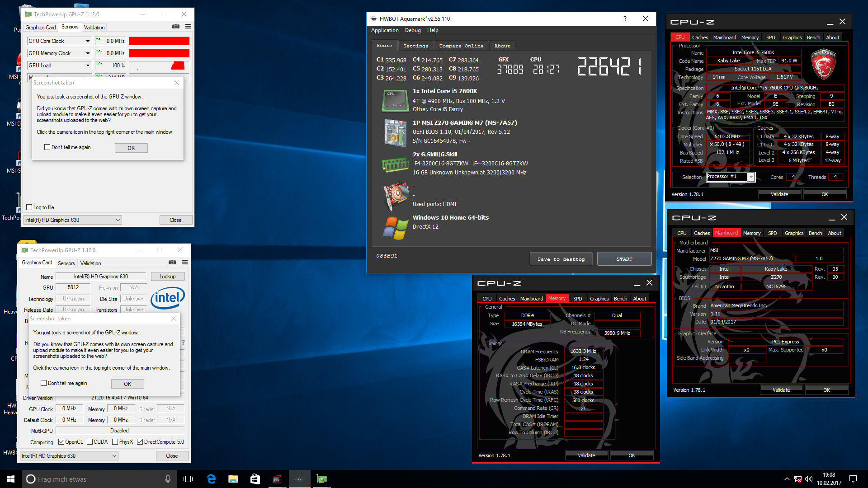Open Debug menu in Aquamark

point(413,30)
